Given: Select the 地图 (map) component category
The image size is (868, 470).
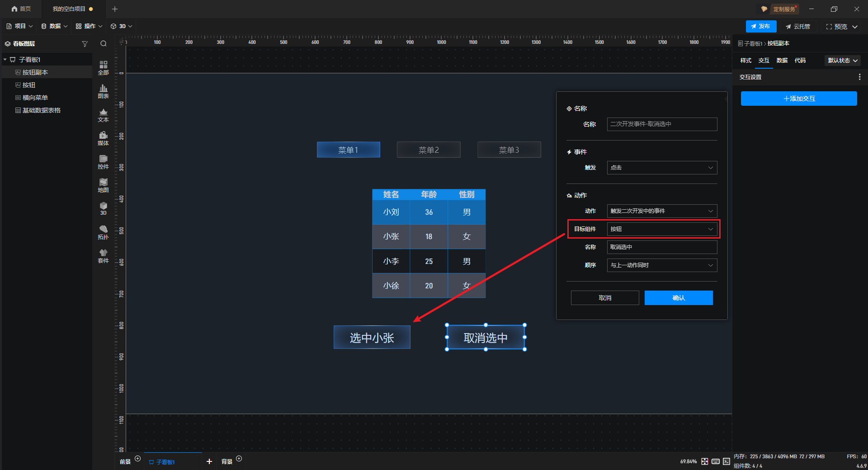Looking at the screenshot, I should click(x=103, y=185).
